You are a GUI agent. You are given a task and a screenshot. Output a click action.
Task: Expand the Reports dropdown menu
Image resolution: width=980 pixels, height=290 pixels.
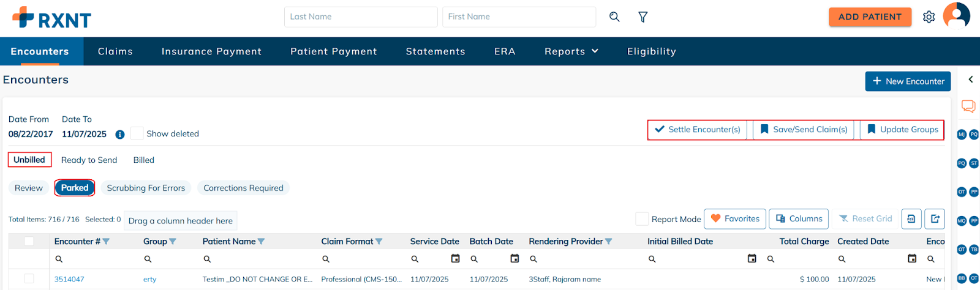571,51
